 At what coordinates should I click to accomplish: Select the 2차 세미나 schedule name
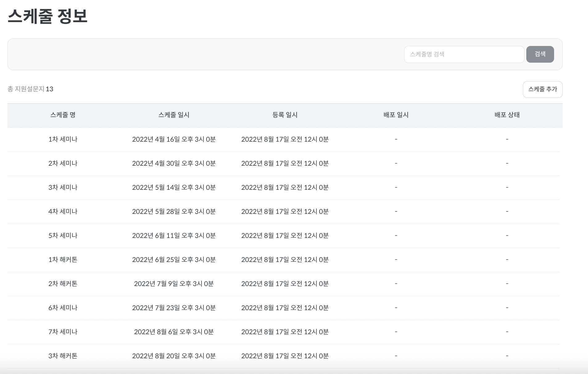point(63,163)
